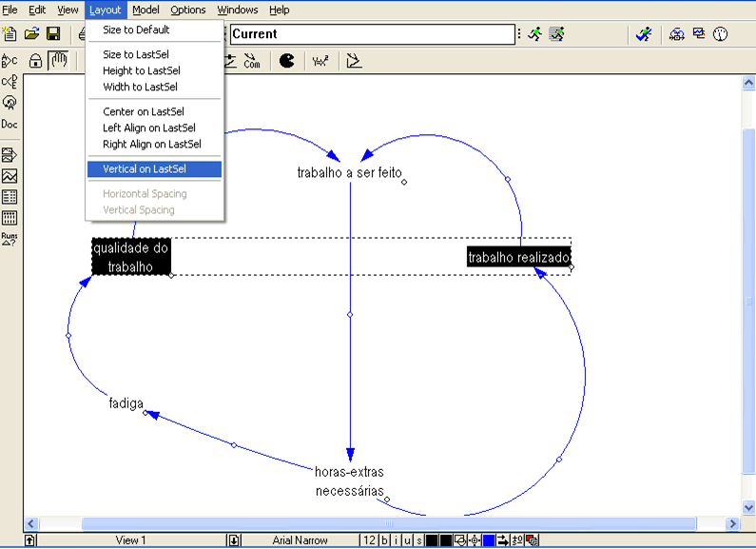
Task: Toggle bold text in status bar
Action: [384, 540]
